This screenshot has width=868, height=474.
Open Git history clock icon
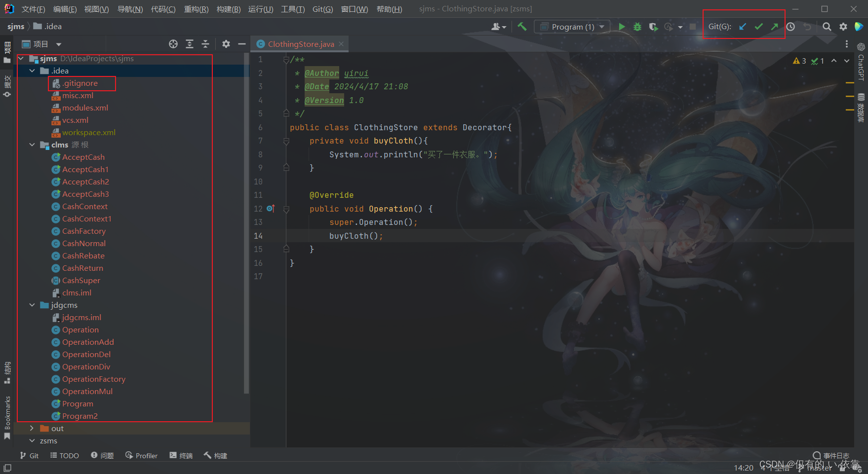coord(790,27)
